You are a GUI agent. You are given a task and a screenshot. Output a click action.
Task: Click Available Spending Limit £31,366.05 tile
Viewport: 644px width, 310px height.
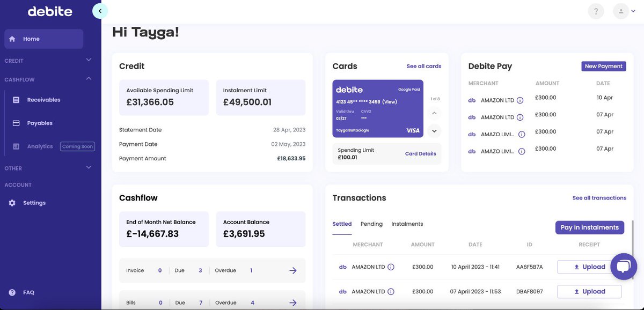pos(164,97)
